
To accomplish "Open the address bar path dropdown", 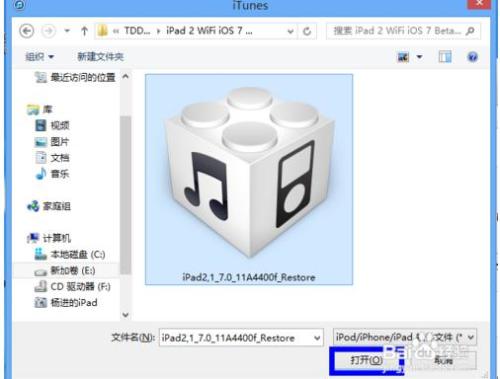I will pos(290,32).
